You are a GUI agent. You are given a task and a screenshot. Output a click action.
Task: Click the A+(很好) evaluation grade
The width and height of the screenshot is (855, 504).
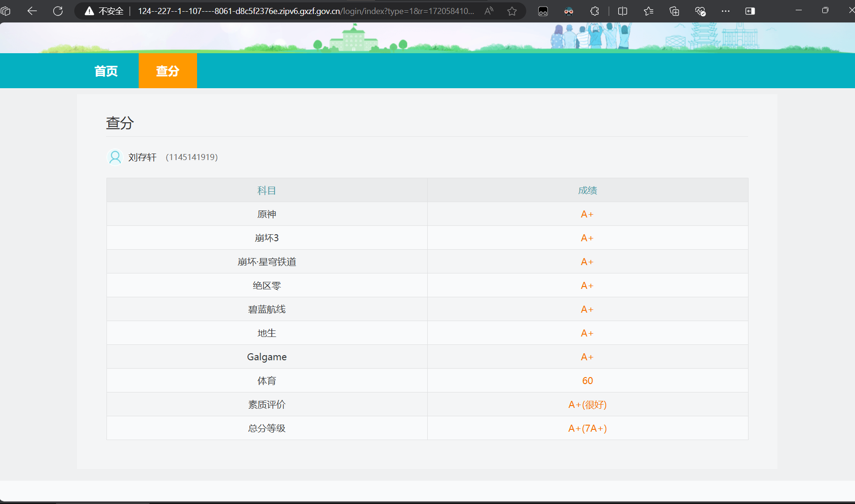[x=587, y=405]
